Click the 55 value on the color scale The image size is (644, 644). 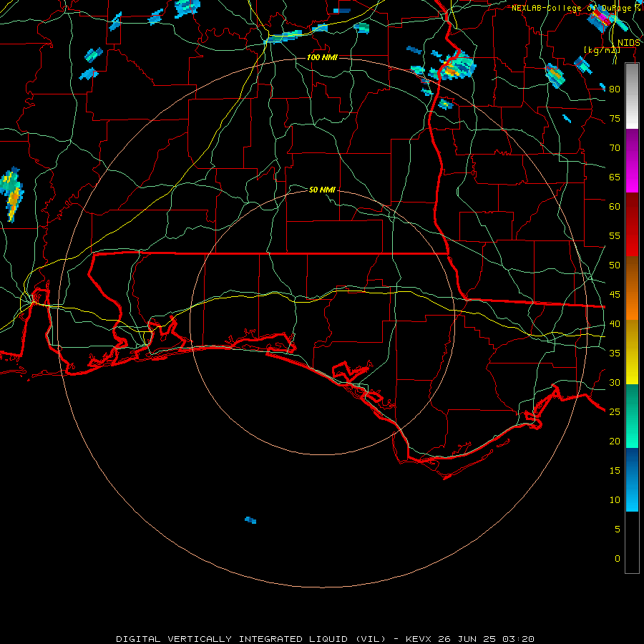[x=615, y=235]
